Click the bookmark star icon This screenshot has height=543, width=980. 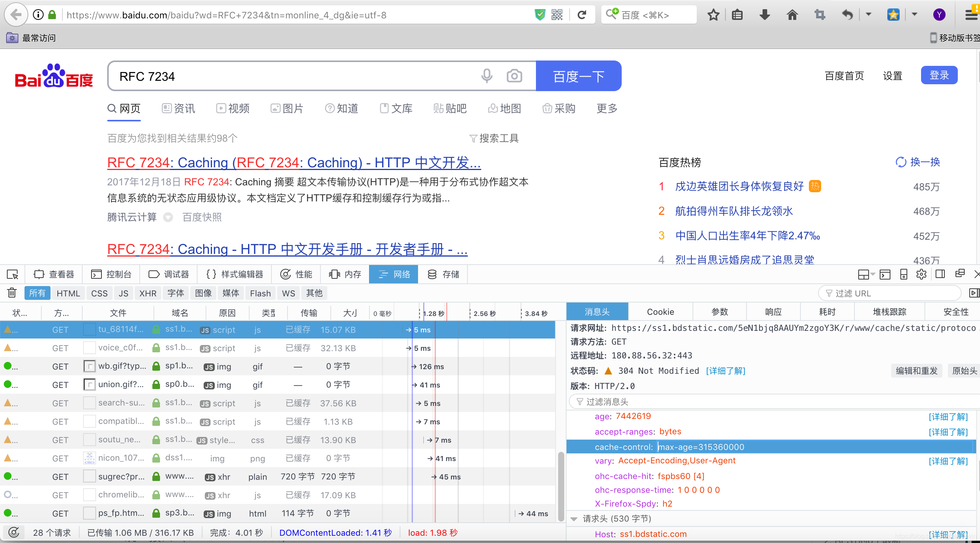pyautogui.click(x=713, y=15)
